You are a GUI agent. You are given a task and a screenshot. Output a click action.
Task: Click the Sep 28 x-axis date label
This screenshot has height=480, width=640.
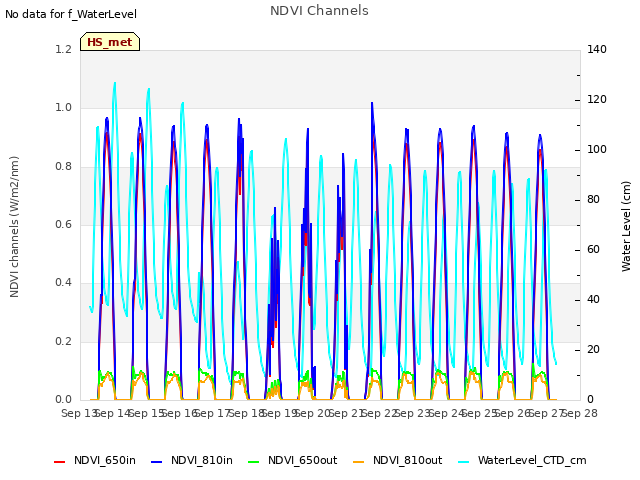tap(580, 413)
